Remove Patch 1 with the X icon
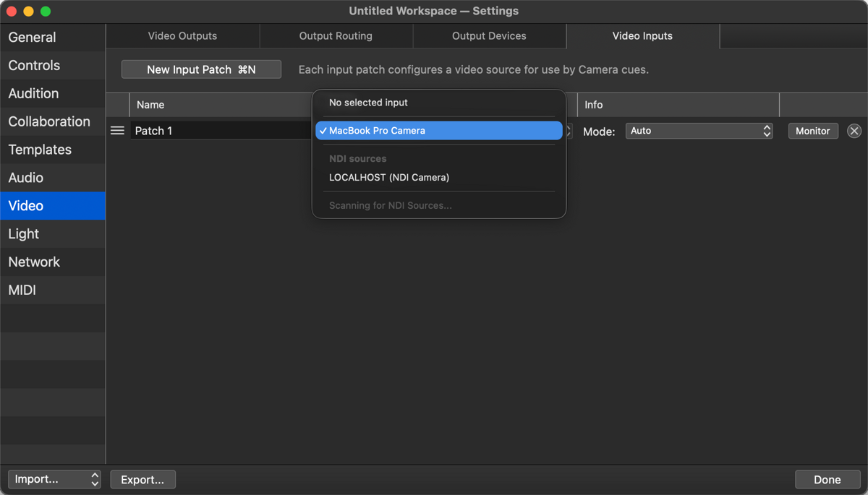Viewport: 868px width, 495px height. (854, 131)
